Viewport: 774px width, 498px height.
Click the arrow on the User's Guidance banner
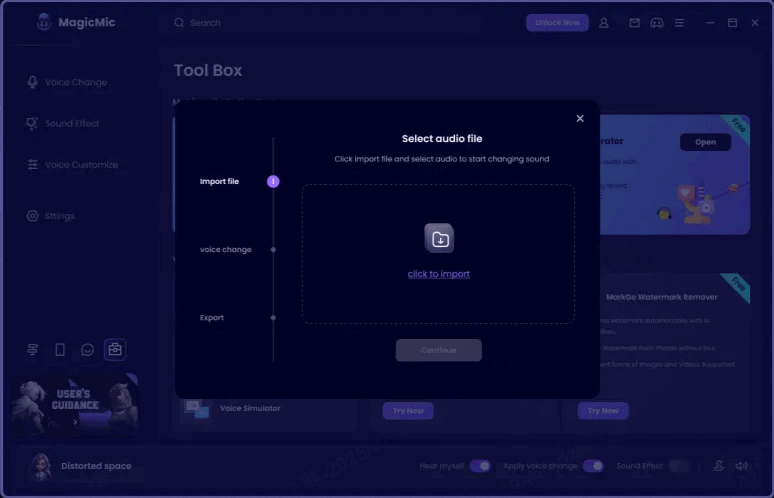pos(75,422)
